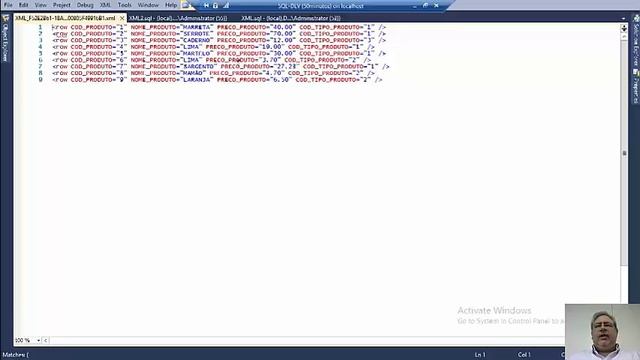Open the Debug menu

[x=85, y=5]
